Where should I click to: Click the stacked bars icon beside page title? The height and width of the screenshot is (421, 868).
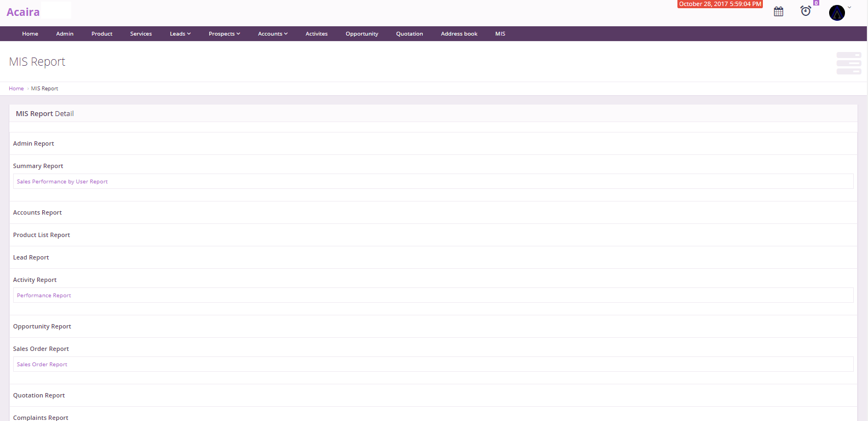pos(848,63)
